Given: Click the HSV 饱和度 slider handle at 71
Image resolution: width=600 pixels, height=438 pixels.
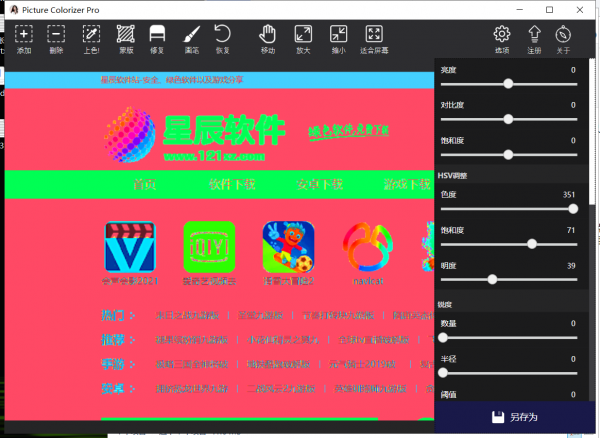Looking at the screenshot, I should coord(532,244).
